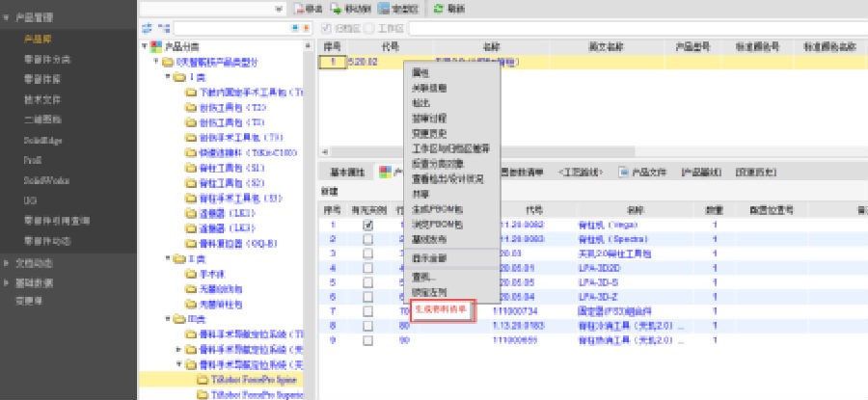Tick the checkbox in row 7

click(367, 311)
